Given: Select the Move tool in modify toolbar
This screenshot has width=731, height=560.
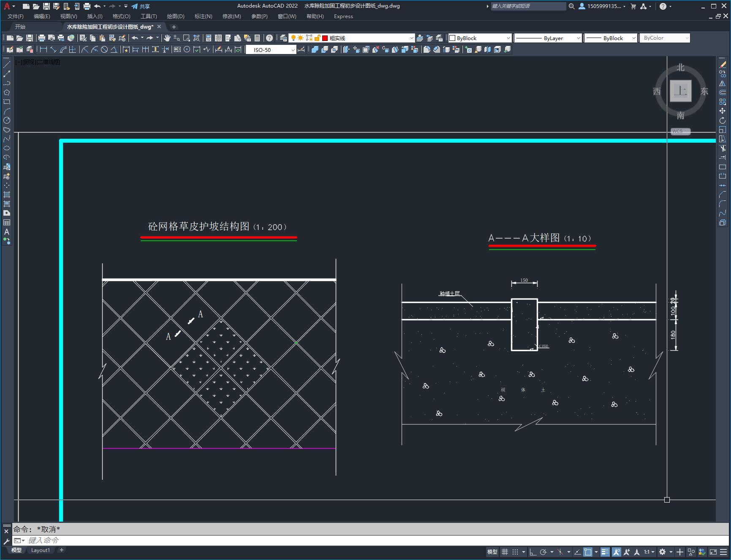Looking at the screenshot, I should click(x=723, y=111).
